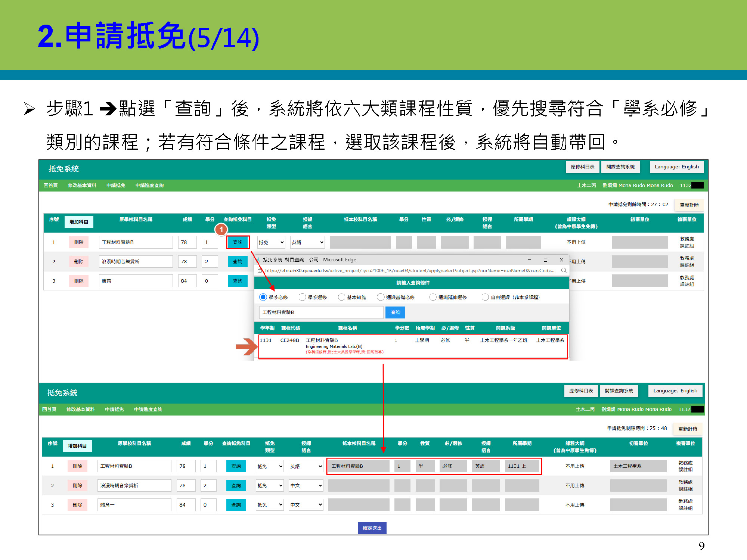Open 開課查詢系統 in upper header
The width and height of the screenshot is (747, 560).
coord(620,167)
